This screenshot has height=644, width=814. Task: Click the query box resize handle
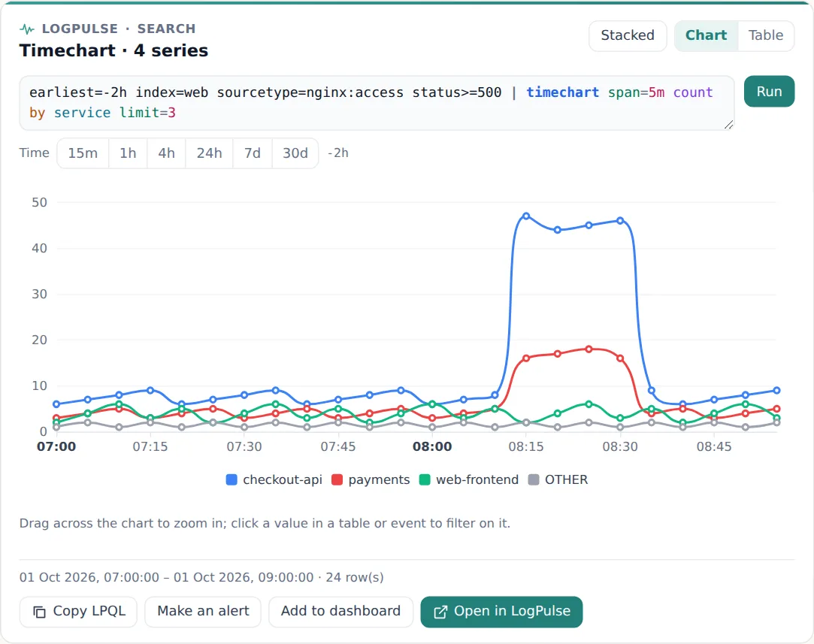[x=728, y=124]
